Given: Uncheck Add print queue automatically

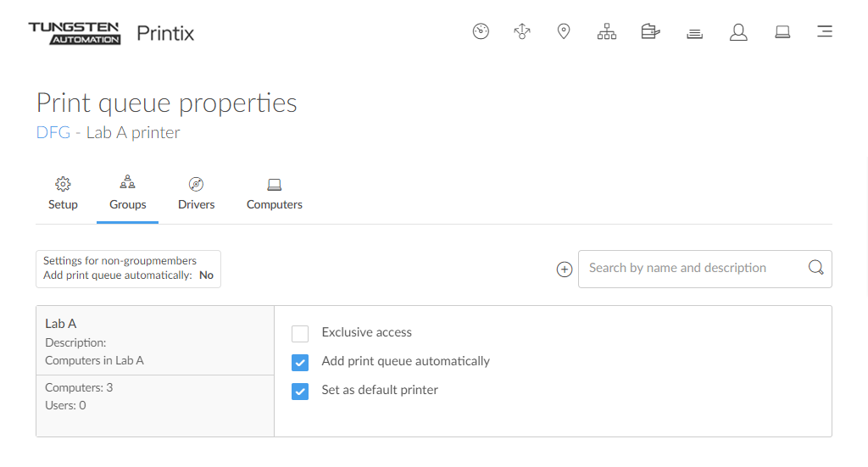Looking at the screenshot, I should [300, 363].
